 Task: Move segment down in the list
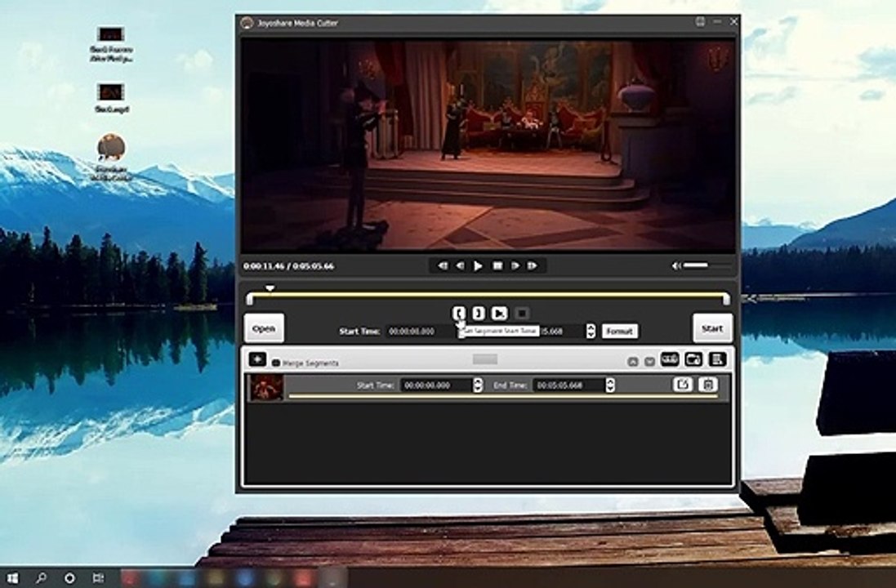pos(649,362)
